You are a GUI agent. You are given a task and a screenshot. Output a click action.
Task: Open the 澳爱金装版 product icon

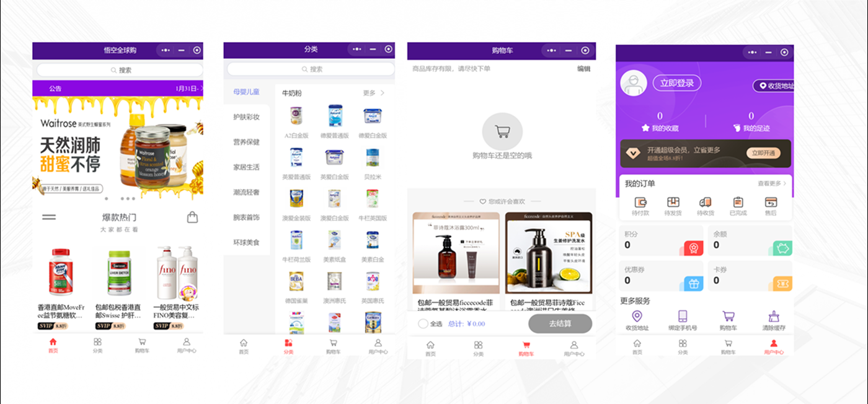[296, 198]
